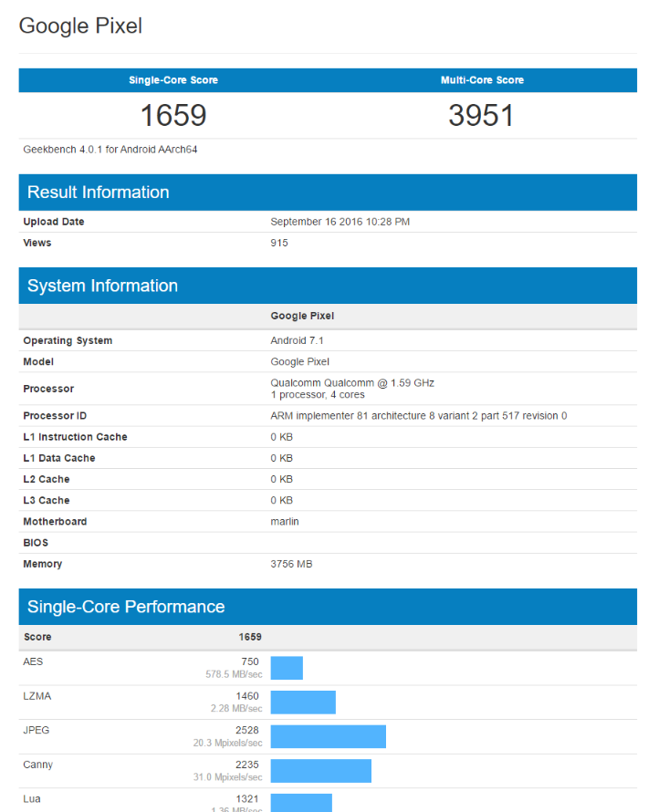
Task: Click the Multi-Core Score header
Action: coord(482,80)
